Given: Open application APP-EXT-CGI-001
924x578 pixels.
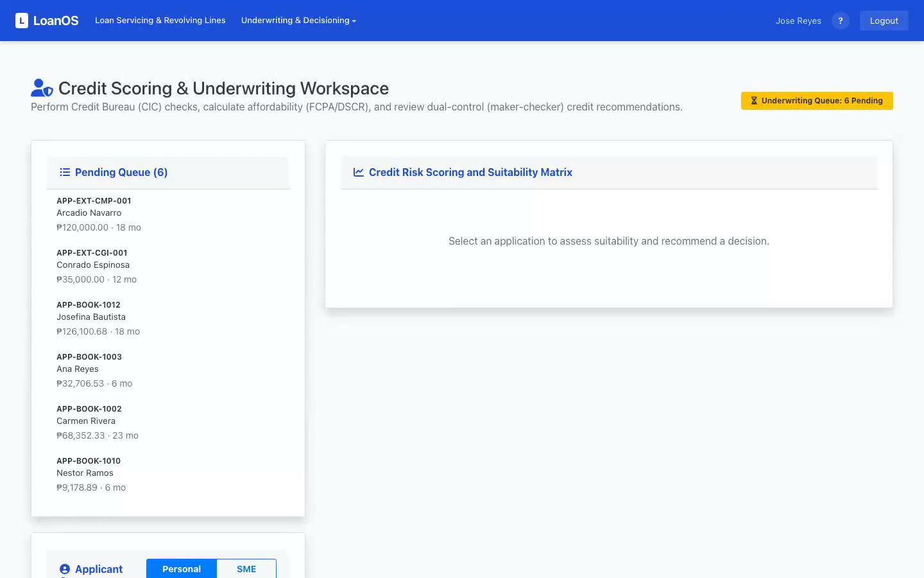Looking at the screenshot, I should tap(92, 253).
